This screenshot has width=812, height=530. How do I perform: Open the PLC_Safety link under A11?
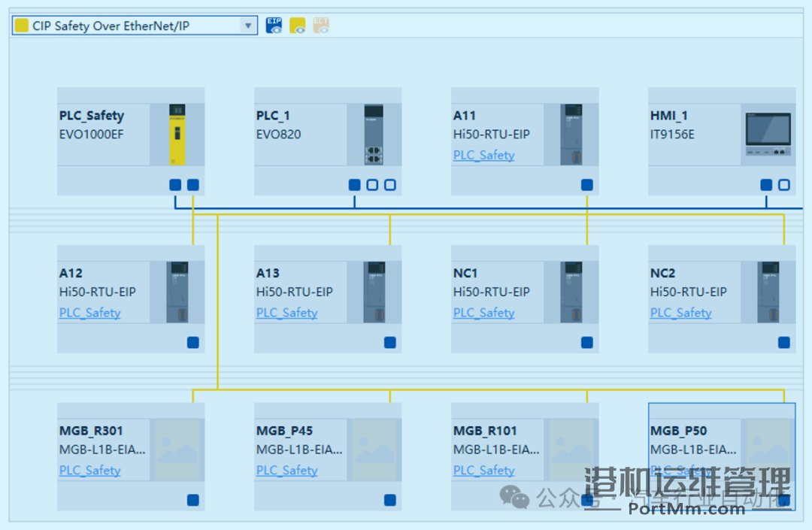(x=483, y=155)
